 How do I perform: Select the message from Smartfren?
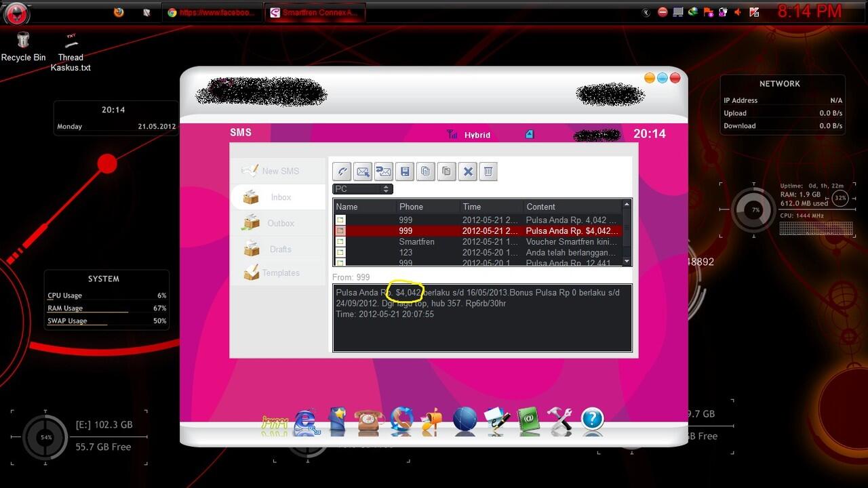pos(477,241)
